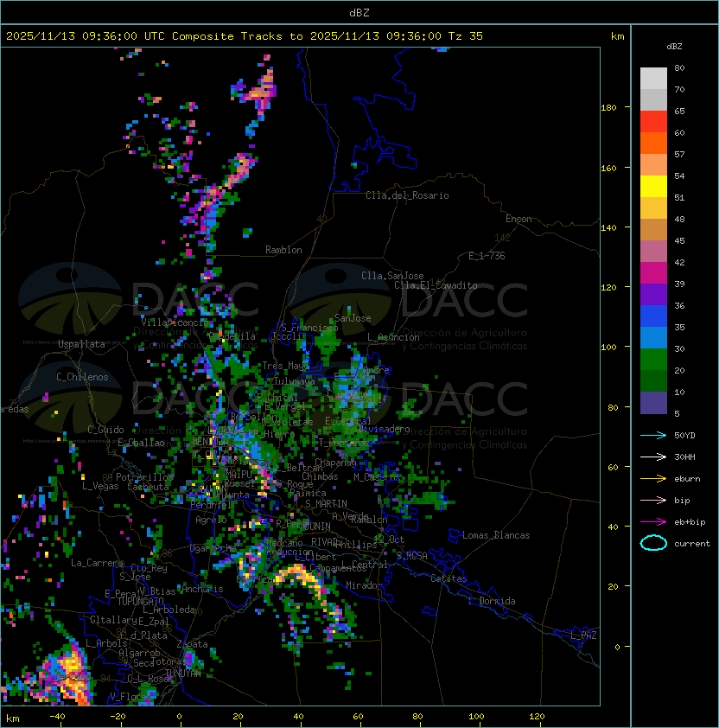Click the 'Divisadero' map label
Viewport: 719px width, 728px height.
coord(385,429)
